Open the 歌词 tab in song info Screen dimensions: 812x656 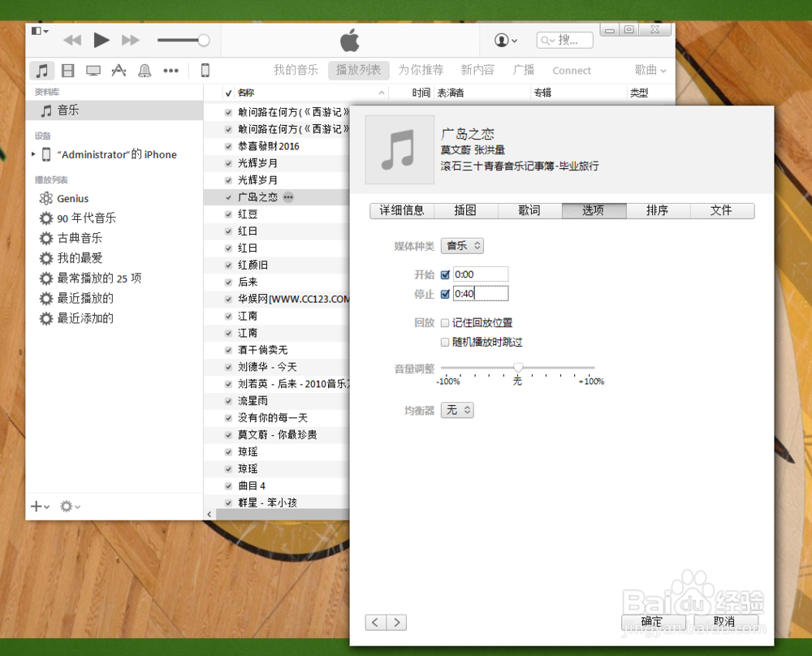point(529,210)
